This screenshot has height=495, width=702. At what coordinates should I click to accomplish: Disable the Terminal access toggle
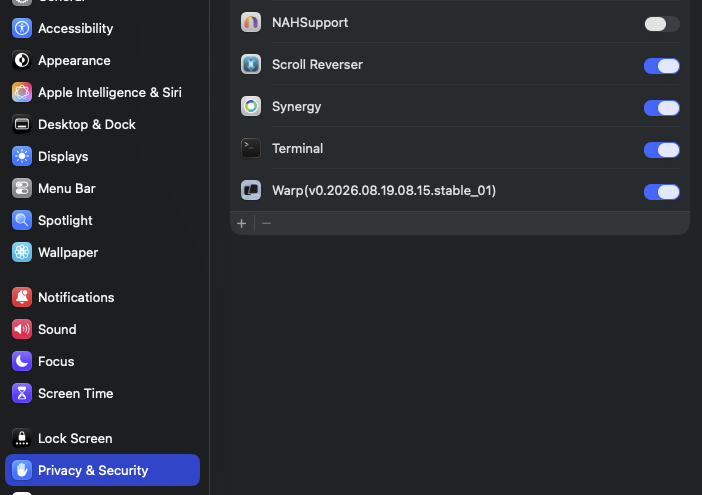tap(662, 150)
